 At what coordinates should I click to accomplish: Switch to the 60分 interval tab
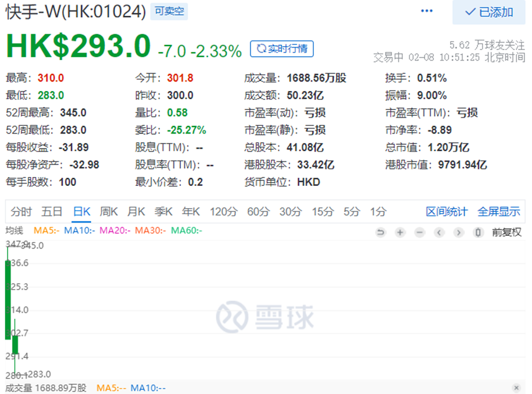258,212
